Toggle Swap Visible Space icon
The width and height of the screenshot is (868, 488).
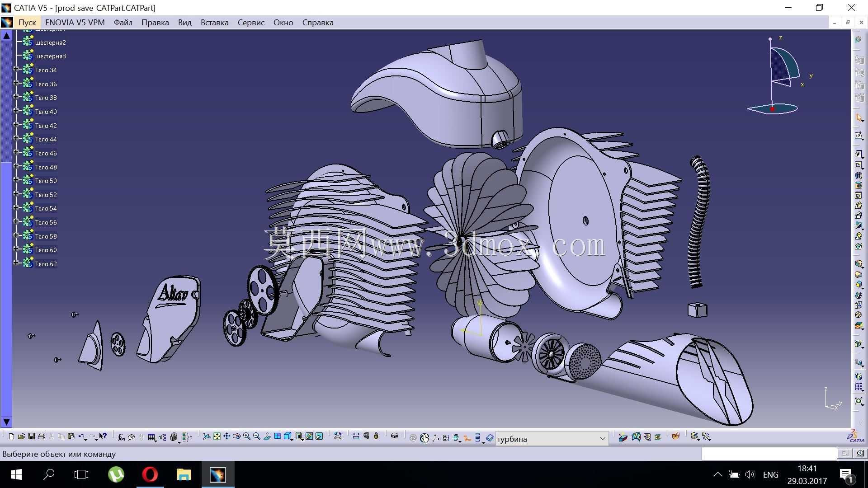click(x=319, y=436)
